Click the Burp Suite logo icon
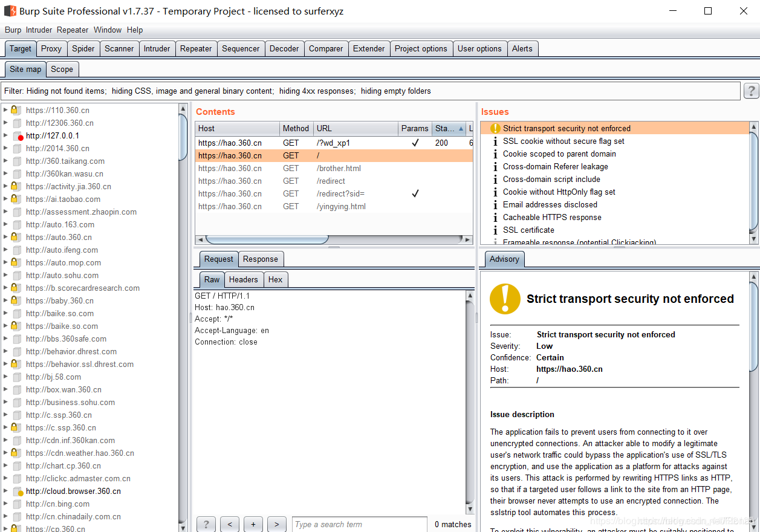Viewport: 760px width, 532px height. point(10,11)
